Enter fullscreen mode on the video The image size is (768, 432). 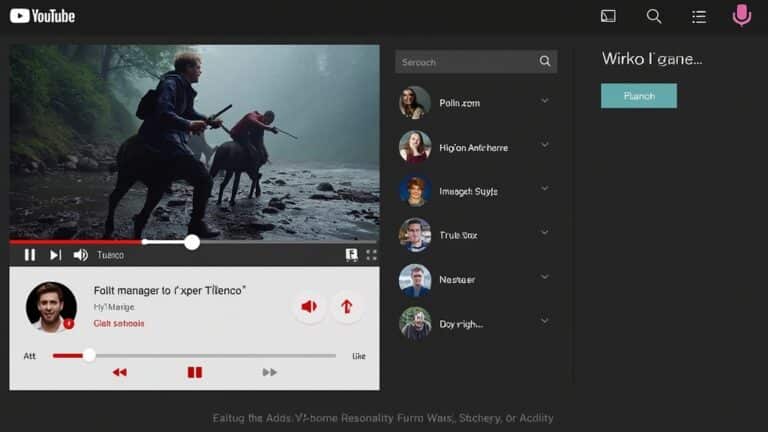click(371, 255)
